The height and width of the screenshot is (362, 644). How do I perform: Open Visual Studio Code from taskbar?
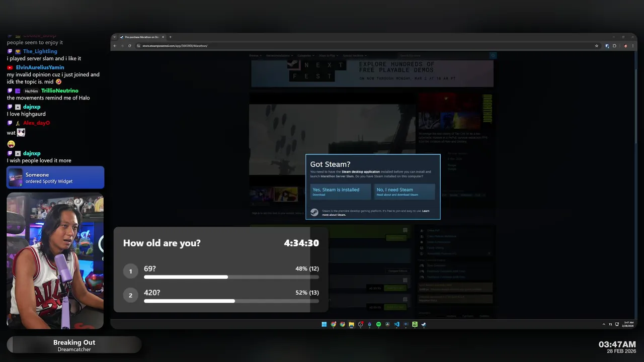396,324
